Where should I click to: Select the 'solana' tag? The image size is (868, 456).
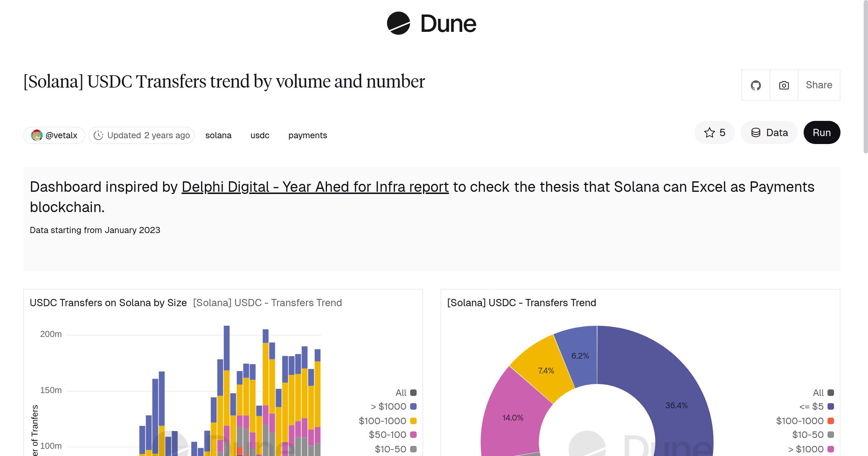coord(218,135)
